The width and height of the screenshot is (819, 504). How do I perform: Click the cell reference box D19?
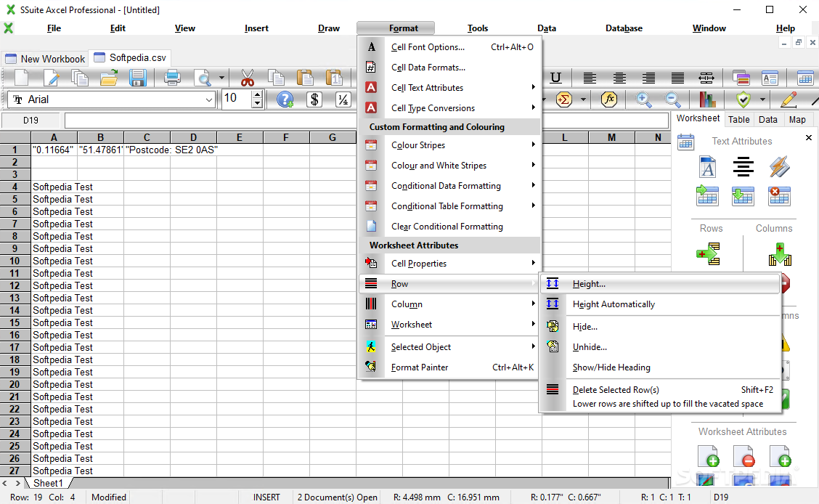coord(30,120)
